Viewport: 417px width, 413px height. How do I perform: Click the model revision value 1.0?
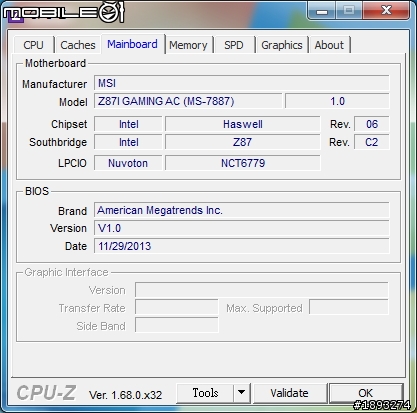coord(337,101)
